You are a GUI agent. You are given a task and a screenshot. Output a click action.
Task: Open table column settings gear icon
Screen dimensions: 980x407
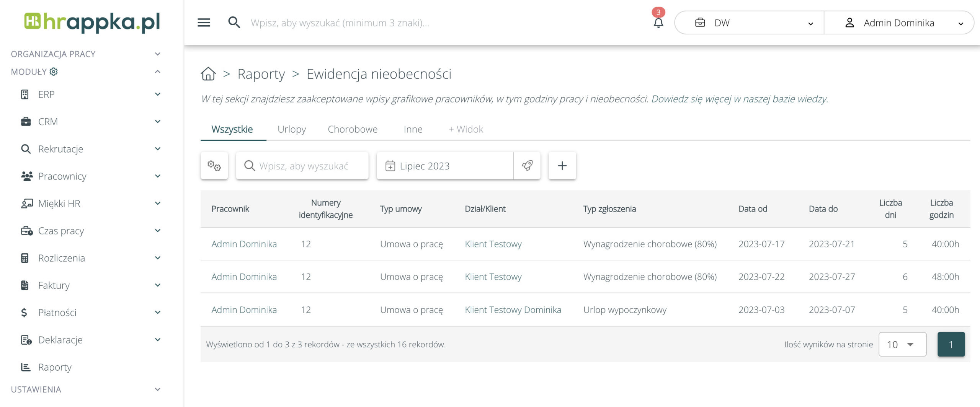pyautogui.click(x=214, y=166)
